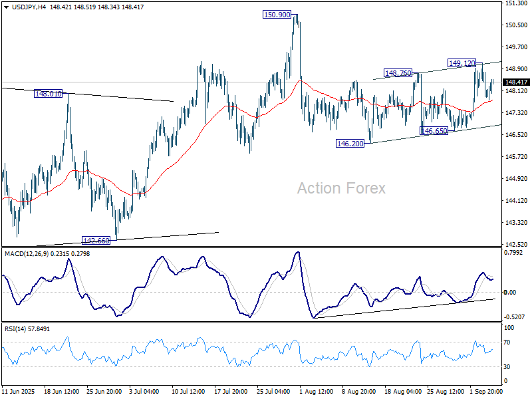
Task: Select the 3 Jul 04:00 time label
Action: [x=144, y=392]
